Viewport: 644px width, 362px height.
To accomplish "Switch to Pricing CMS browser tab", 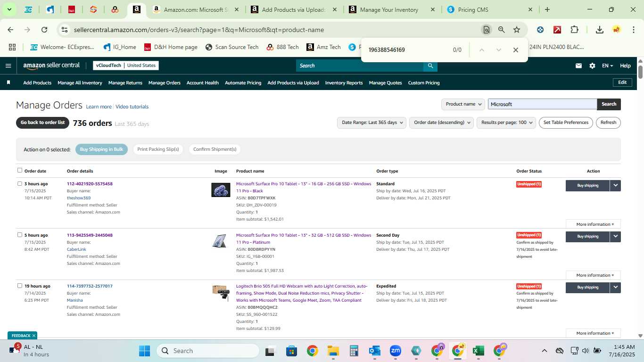I will coord(489,9).
